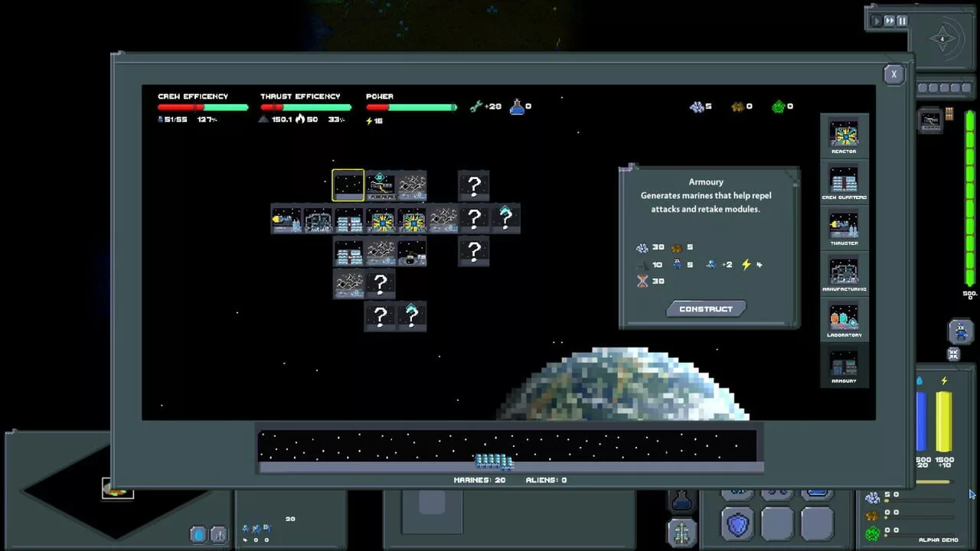
Task: Select the manufacturing module in the ship grid
Action: (318, 220)
